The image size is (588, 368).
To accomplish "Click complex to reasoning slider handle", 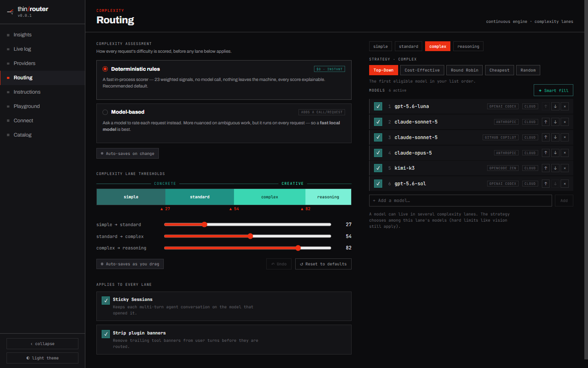I will click(298, 248).
